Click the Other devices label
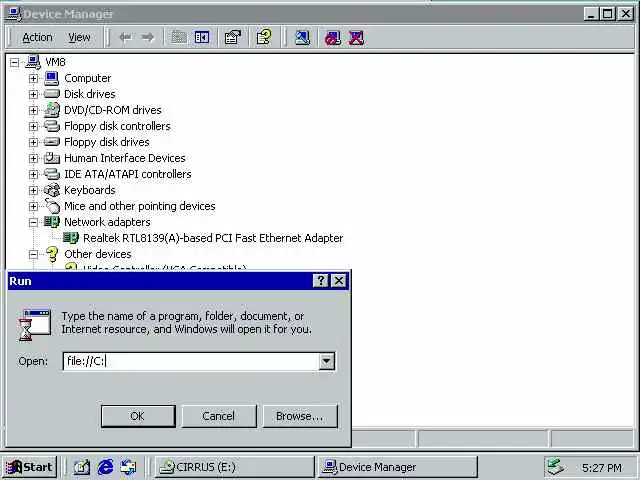This screenshot has height=480, width=640. [x=98, y=254]
